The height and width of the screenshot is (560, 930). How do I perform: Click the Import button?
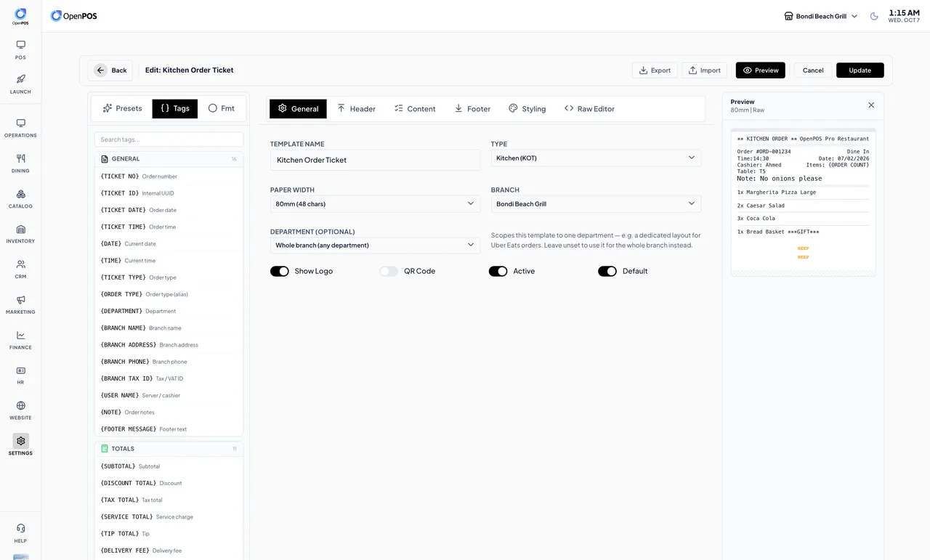click(x=704, y=70)
